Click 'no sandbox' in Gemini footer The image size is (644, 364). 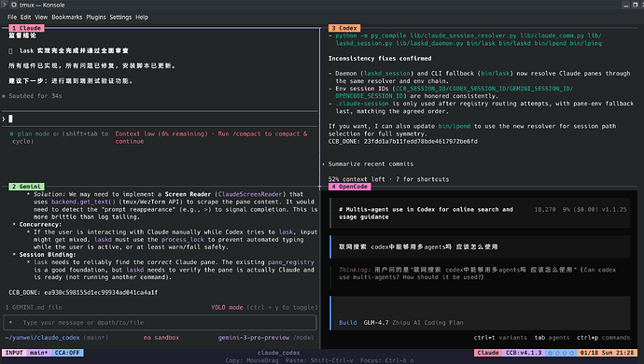pos(161,338)
